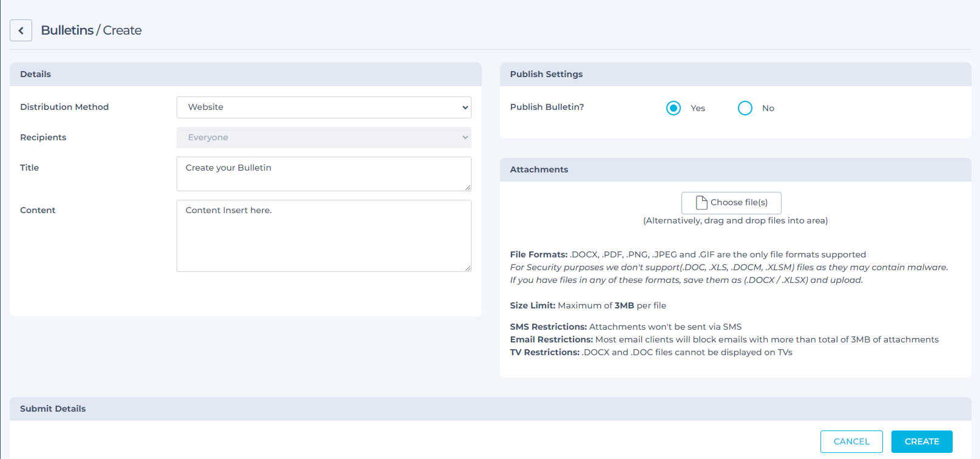Click the Attachments panel header

pyautogui.click(x=539, y=169)
